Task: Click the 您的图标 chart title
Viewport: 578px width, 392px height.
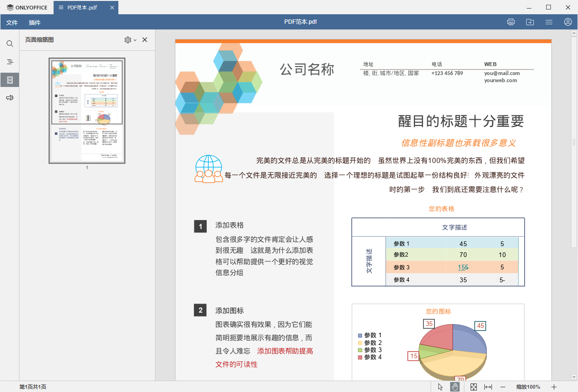Action: (x=438, y=312)
